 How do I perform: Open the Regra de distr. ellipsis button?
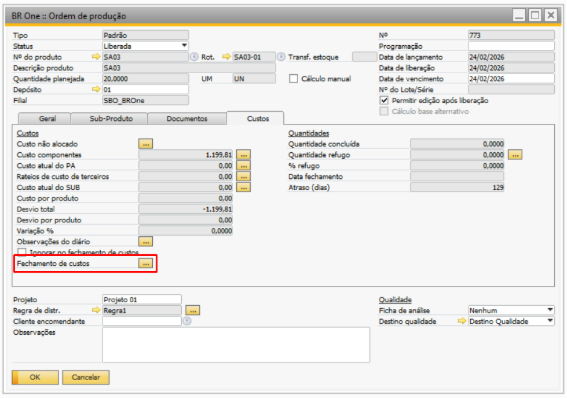click(192, 310)
